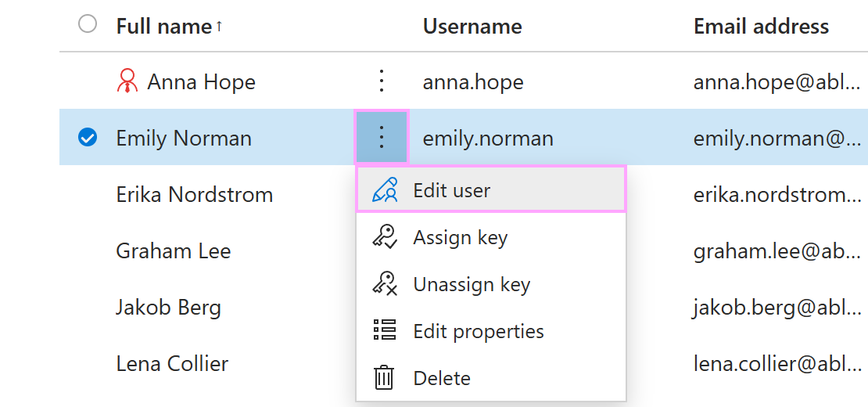
Task: Click the erika.nordstrom... email cell
Action: tap(777, 194)
